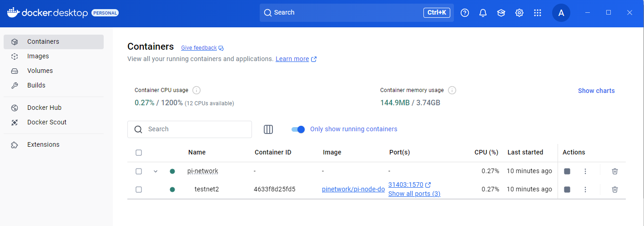
Task: Toggle 'Only show running containers' switch
Action: [298, 129]
